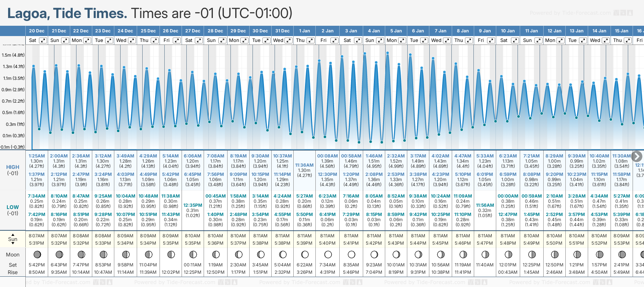Click the 1:25AM high tide entry for 20 Dec
The width and height of the screenshot is (644, 287).
[x=36, y=156]
